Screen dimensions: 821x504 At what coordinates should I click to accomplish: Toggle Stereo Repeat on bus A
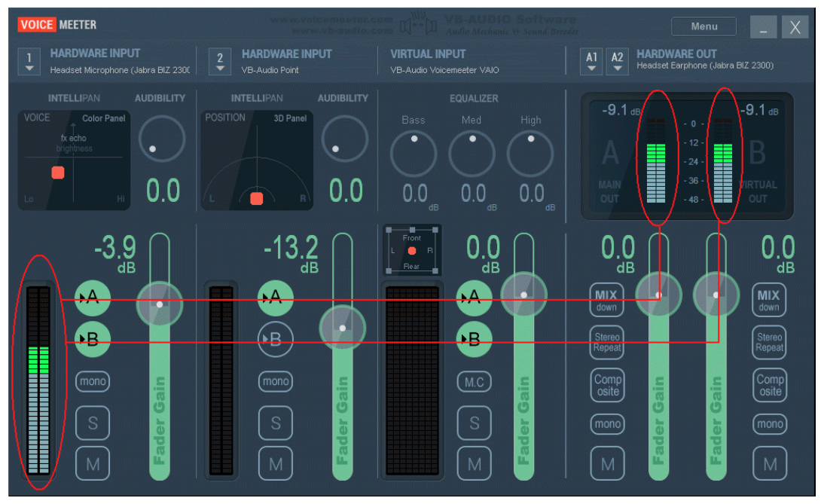(x=607, y=343)
